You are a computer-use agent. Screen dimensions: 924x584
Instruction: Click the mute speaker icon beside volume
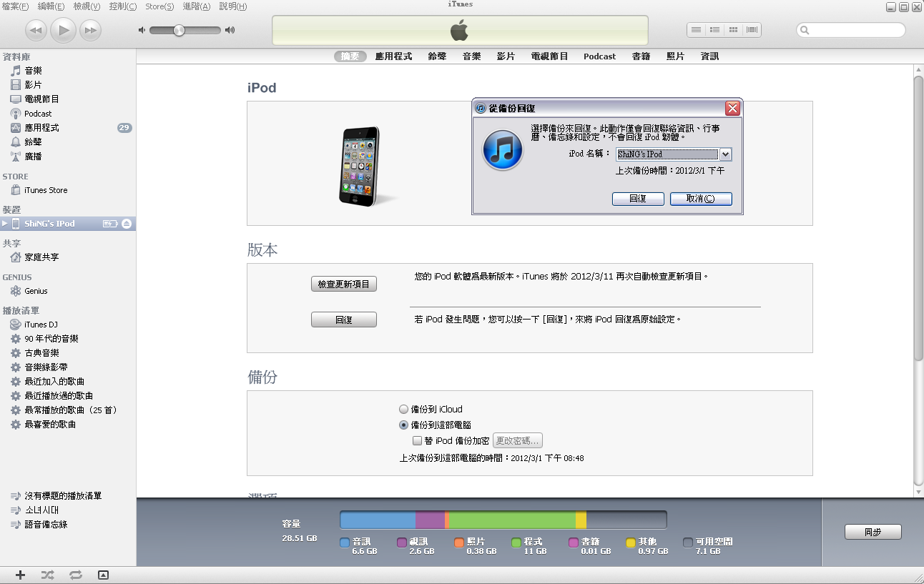tap(142, 30)
